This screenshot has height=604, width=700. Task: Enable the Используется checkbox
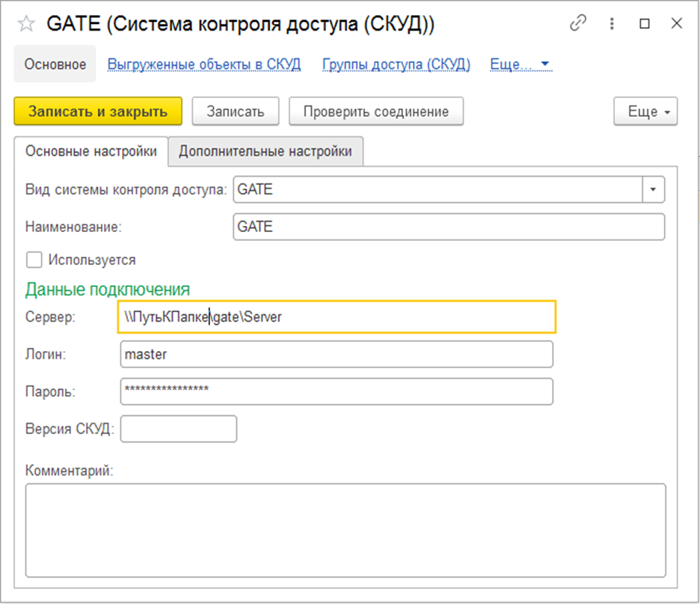(34, 260)
